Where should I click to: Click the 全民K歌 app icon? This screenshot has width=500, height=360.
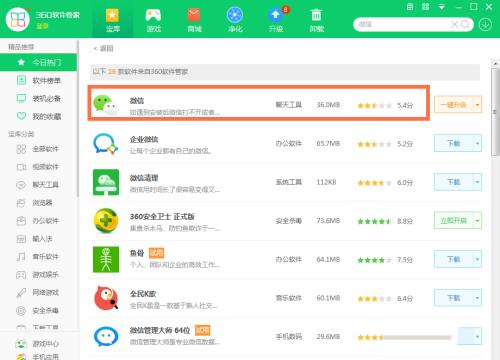tap(106, 298)
